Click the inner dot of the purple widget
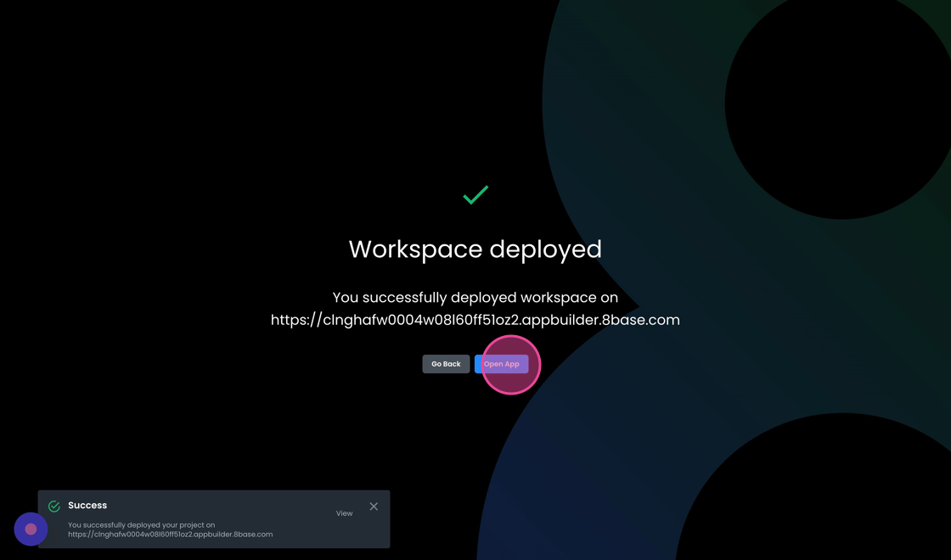This screenshot has width=951, height=560. 31,529
